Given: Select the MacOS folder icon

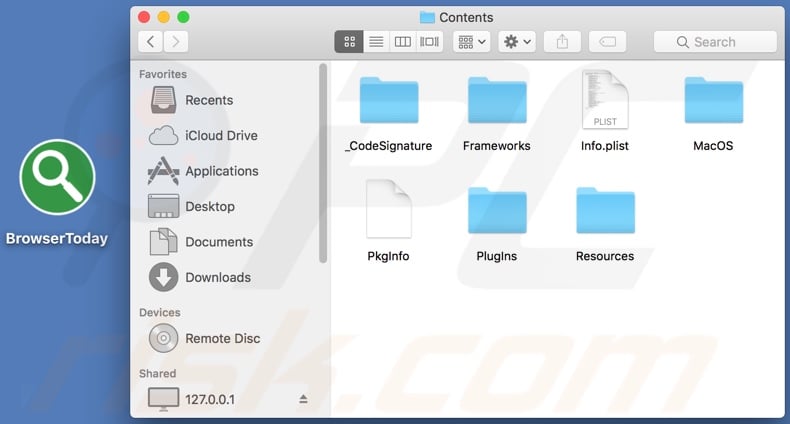Looking at the screenshot, I should 714,101.
